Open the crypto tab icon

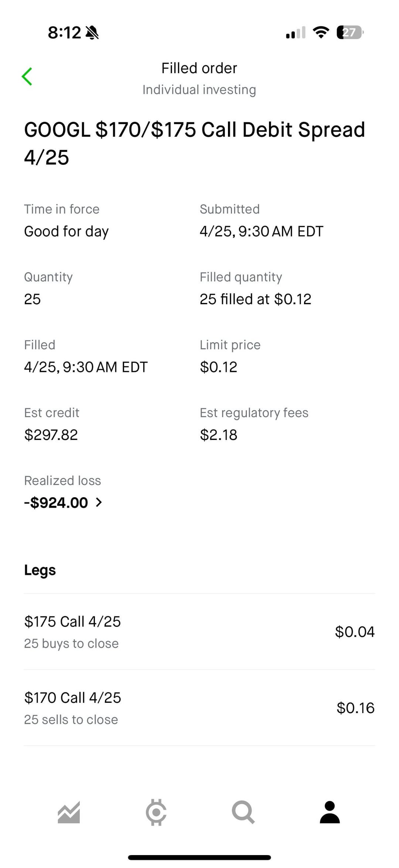pyautogui.click(x=156, y=812)
